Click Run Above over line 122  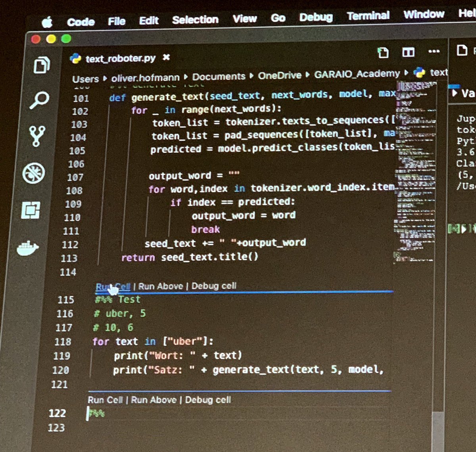[154, 400]
